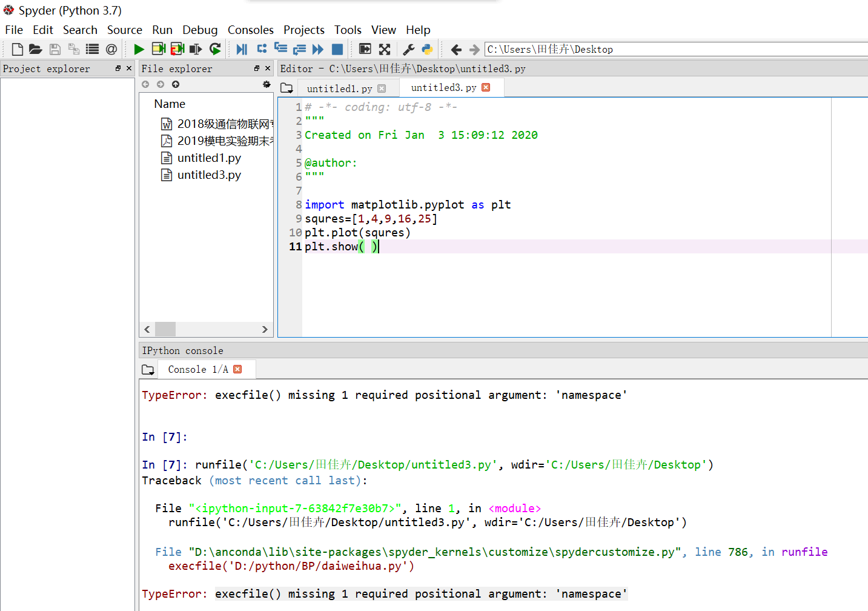Open Preferences wrench icon
868x611 pixels.
click(409, 49)
